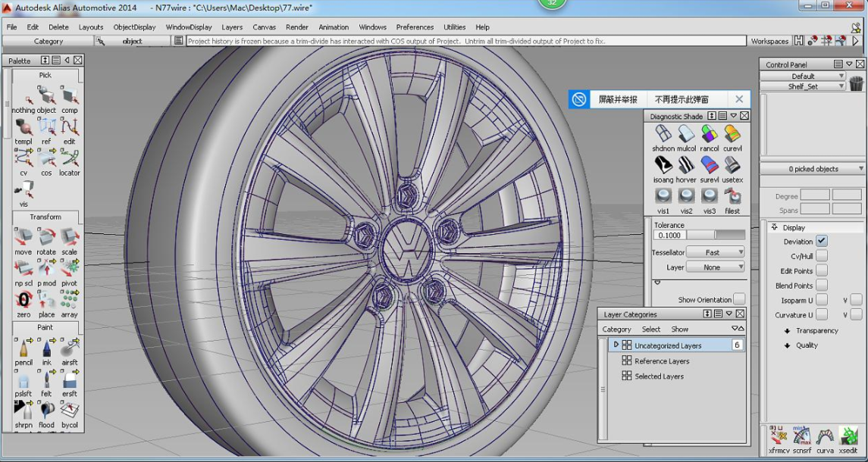Choose the array tool
The image size is (868, 462).
point(69,304)
